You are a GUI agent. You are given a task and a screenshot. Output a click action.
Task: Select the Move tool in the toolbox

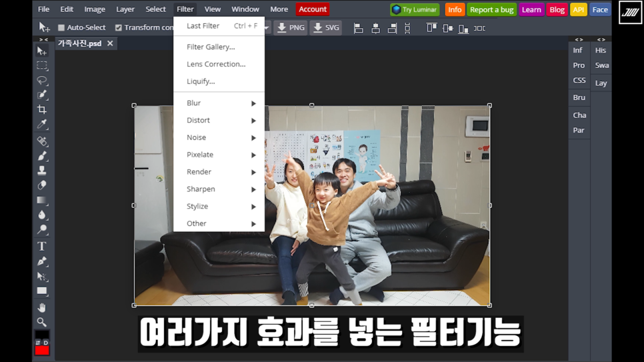pos(42,51)
